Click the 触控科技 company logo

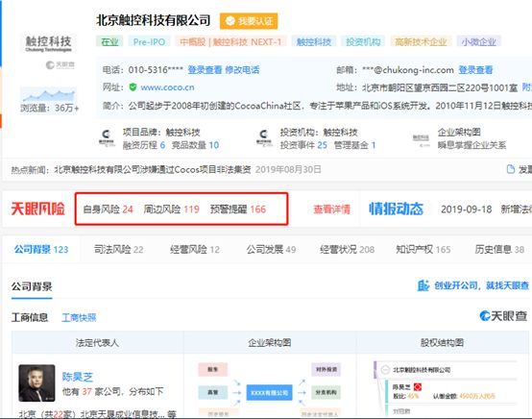click(x=49, y=43)
